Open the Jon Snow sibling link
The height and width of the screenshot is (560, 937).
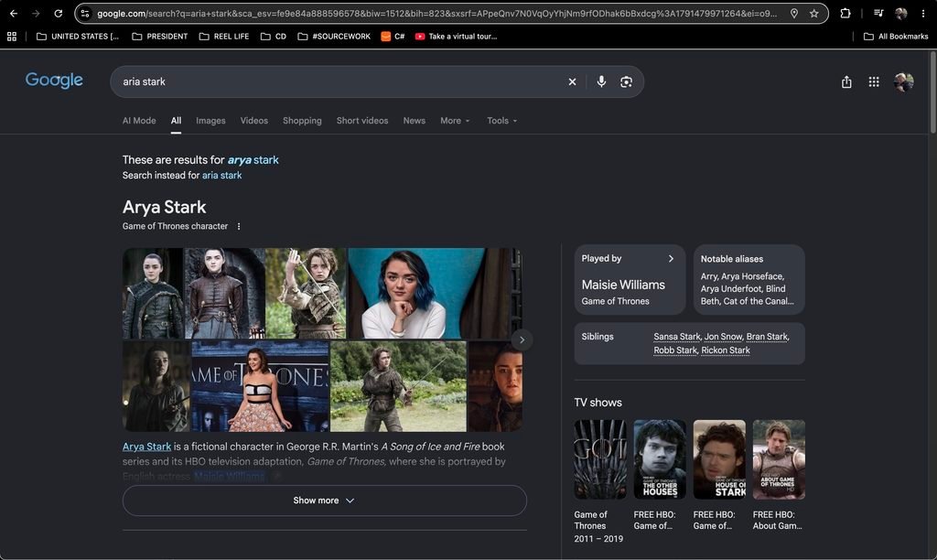pyautogui.click(x=723, y=337)
